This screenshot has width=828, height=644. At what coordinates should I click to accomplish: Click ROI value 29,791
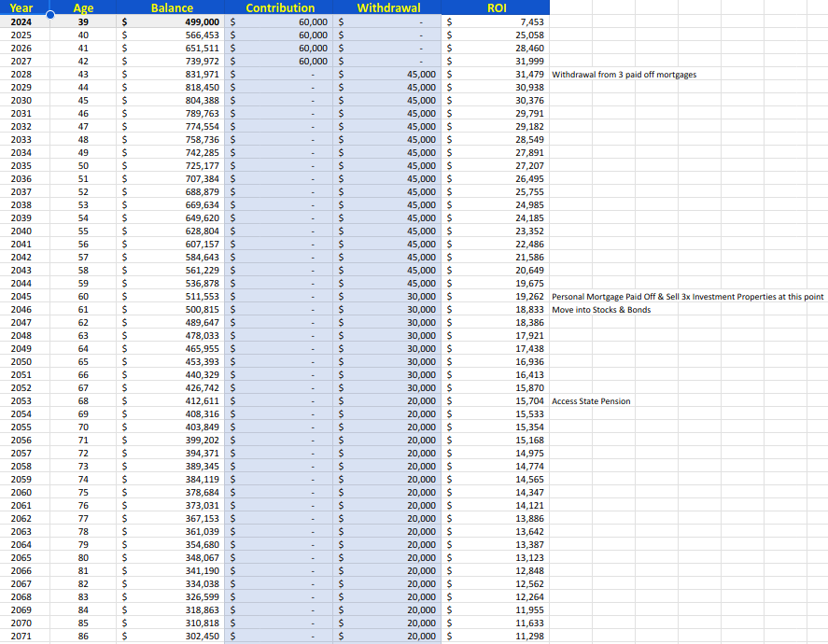[x=496, y=114]
